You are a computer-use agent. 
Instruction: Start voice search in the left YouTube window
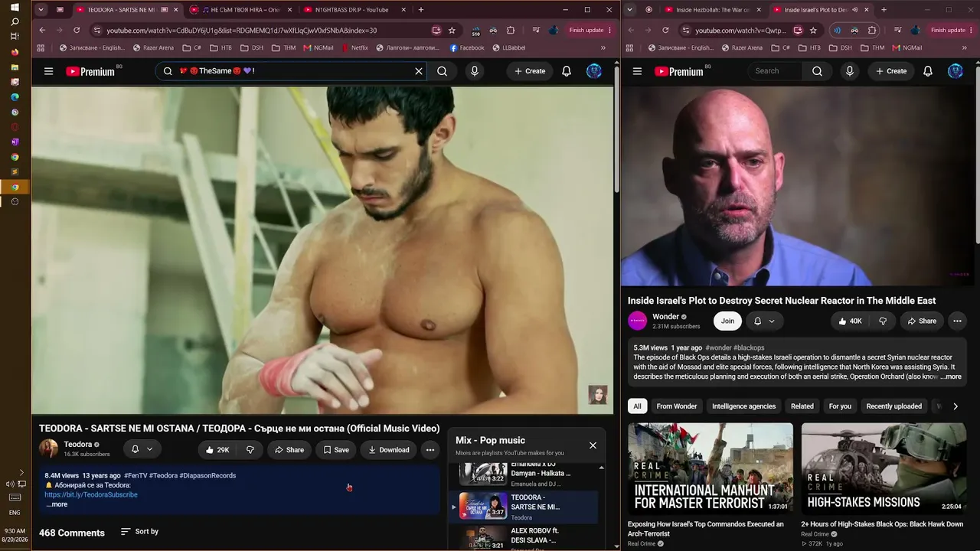475,71
